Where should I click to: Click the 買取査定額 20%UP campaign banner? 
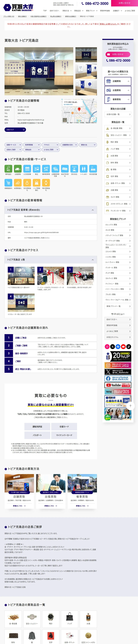tap(118, 356)
